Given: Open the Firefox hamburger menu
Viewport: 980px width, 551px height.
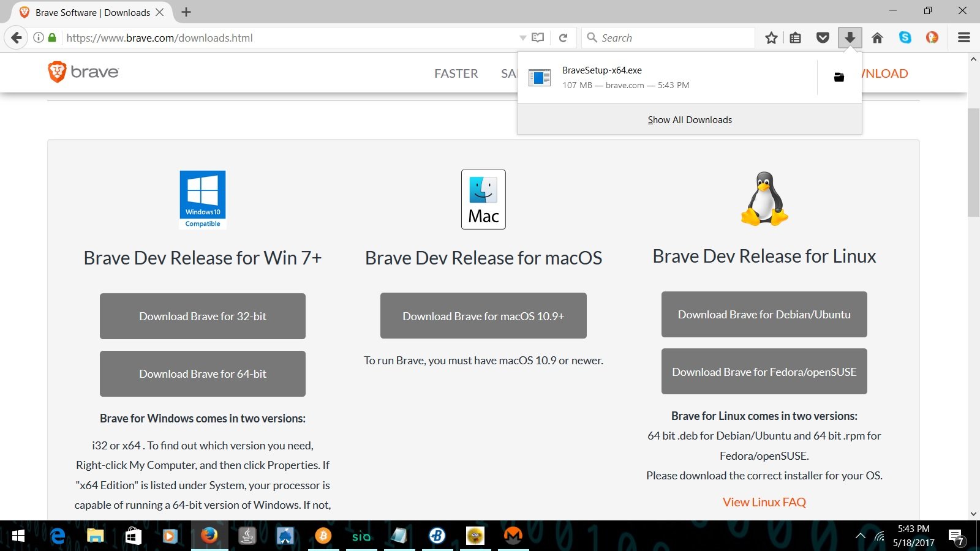Looking at the screenshot, I should [964, 38].
